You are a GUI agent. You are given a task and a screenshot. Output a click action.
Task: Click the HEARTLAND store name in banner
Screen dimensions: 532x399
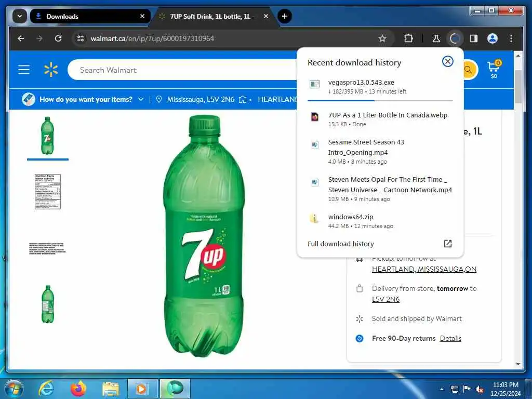277,99
